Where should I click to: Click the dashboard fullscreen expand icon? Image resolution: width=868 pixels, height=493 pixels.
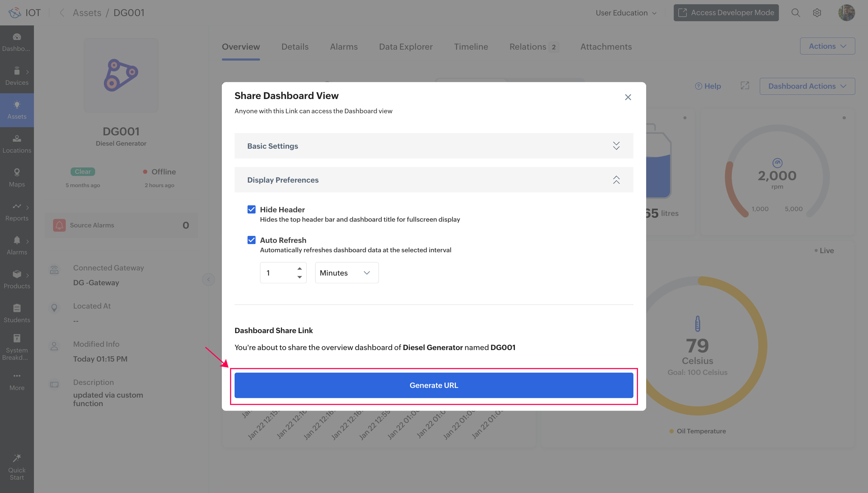point(745,86)
